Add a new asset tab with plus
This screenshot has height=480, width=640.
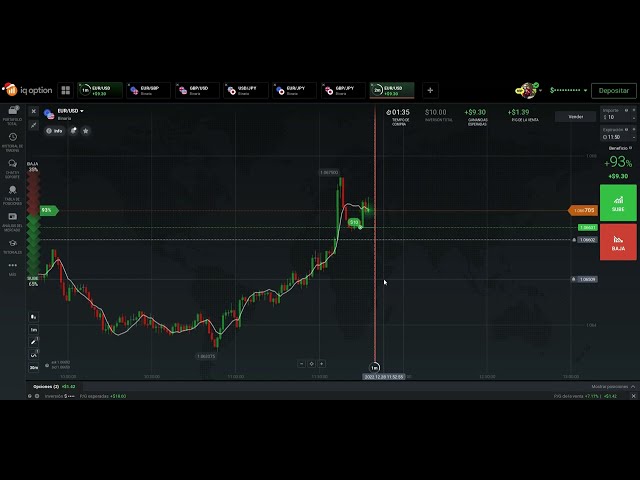pyautogui.click(x=430, y=90)
